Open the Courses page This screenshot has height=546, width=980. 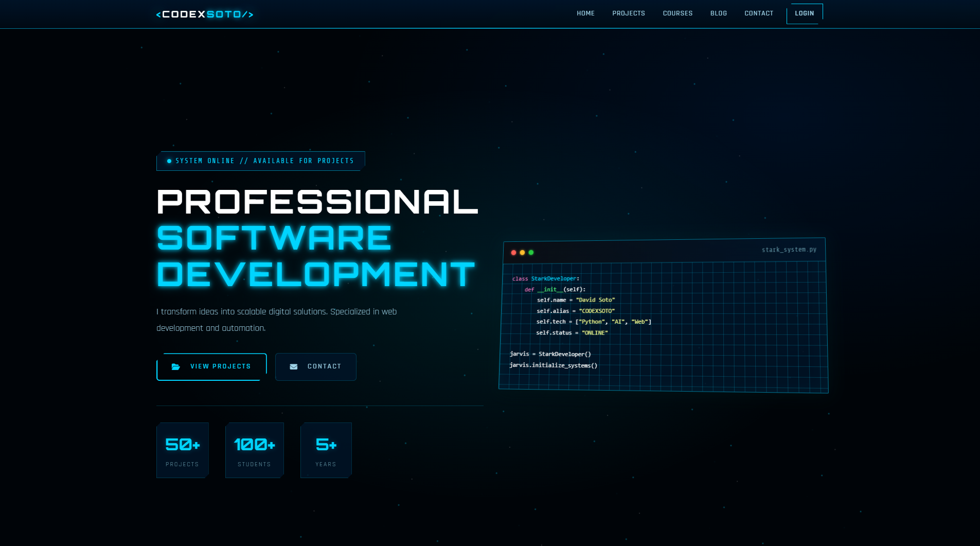(x=678, y=13)
